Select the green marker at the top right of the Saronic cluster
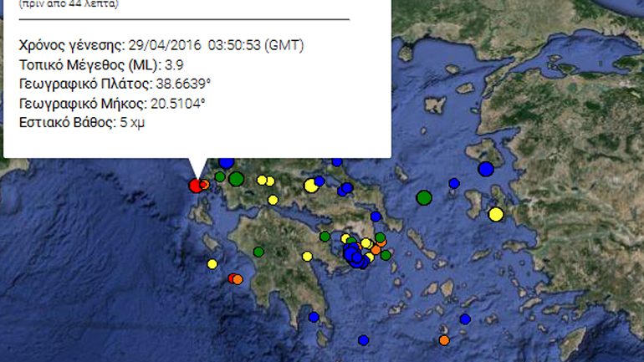The width and height of the screenshot is (644, 362). point(381,237)
